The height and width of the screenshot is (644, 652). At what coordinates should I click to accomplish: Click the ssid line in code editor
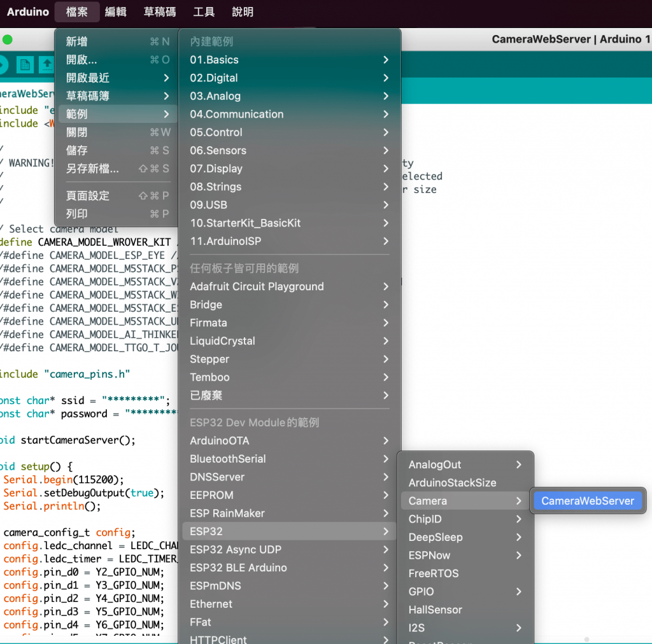85,400
